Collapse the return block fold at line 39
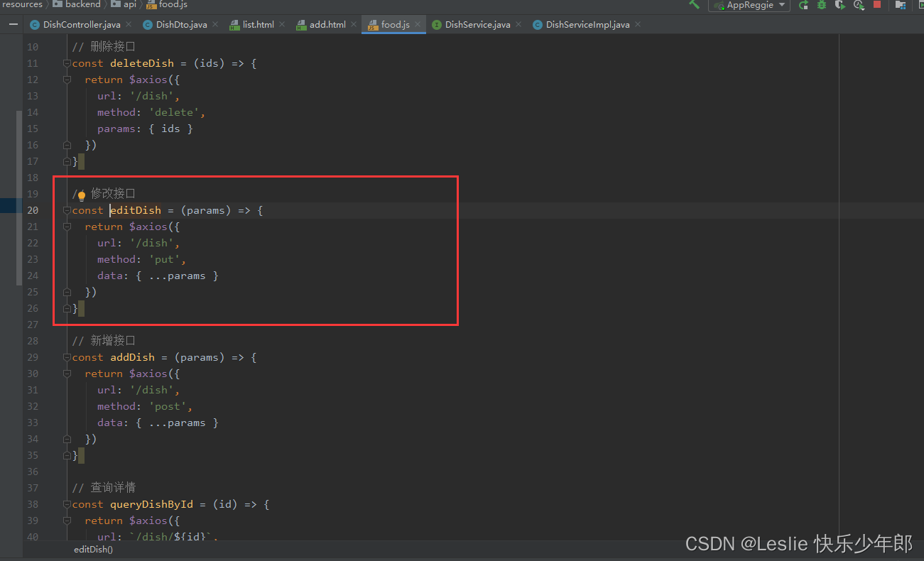This screenshot has width=924, height=561. point(67,521)
